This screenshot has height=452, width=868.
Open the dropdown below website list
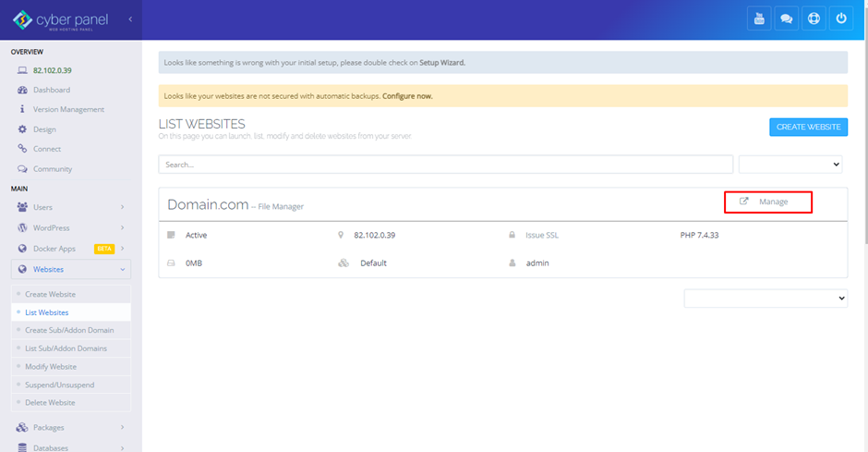766,298
